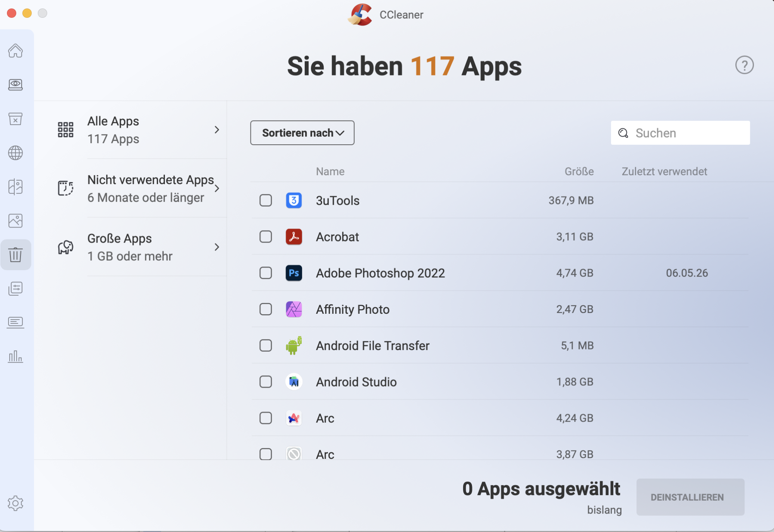The width and height of the screenshot is (774, 532).
Task: Open the browser globe sidebar icon
Action: [15, 153]
